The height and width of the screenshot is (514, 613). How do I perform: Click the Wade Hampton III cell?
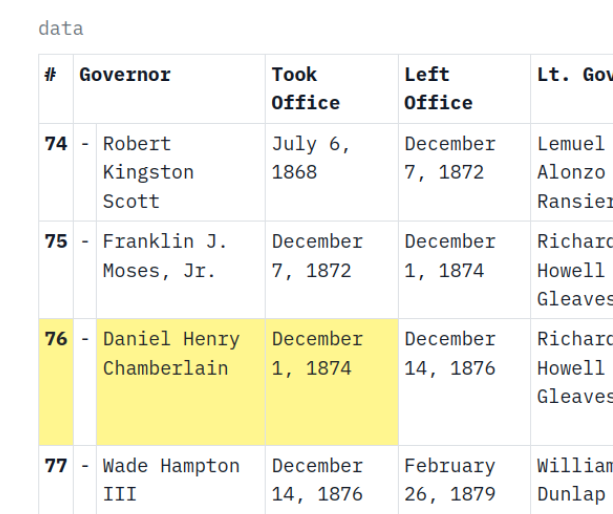[x=171, y=480]
